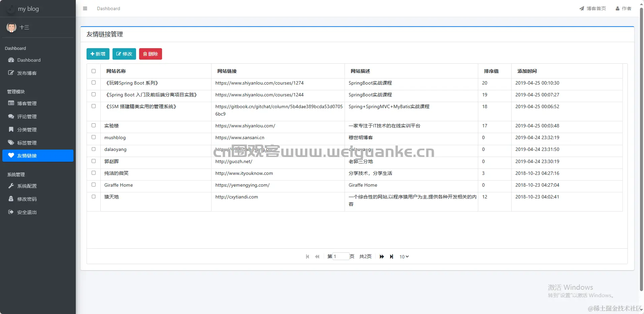644x314 pixels.
Task: Check the Giraffe Home row checkbox
Action: [x=94, y=185]
